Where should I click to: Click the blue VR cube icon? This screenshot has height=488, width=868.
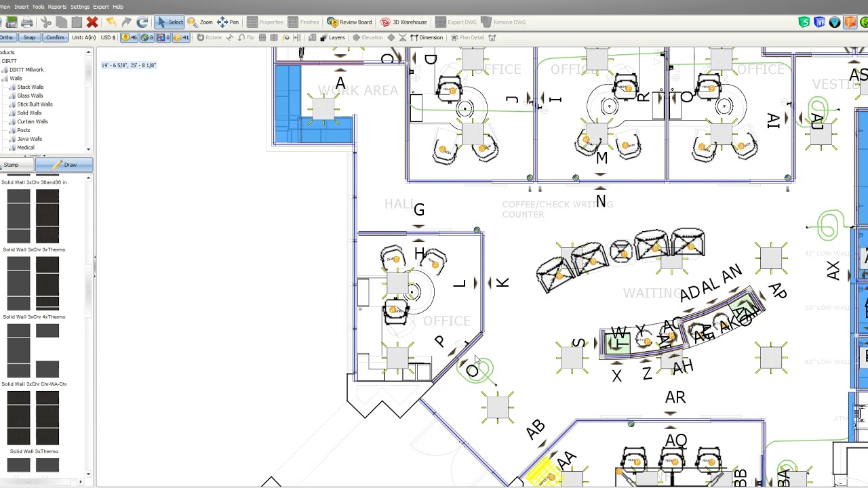coord(819,22)
